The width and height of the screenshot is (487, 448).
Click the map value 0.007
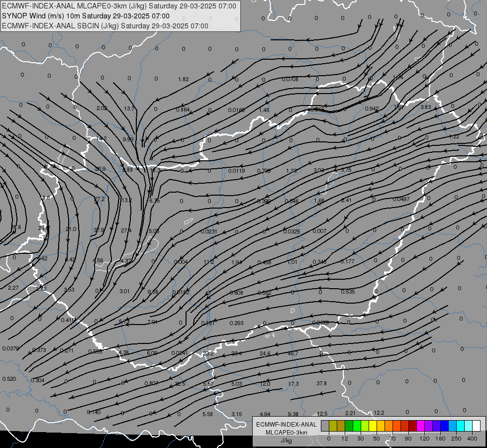319,231
